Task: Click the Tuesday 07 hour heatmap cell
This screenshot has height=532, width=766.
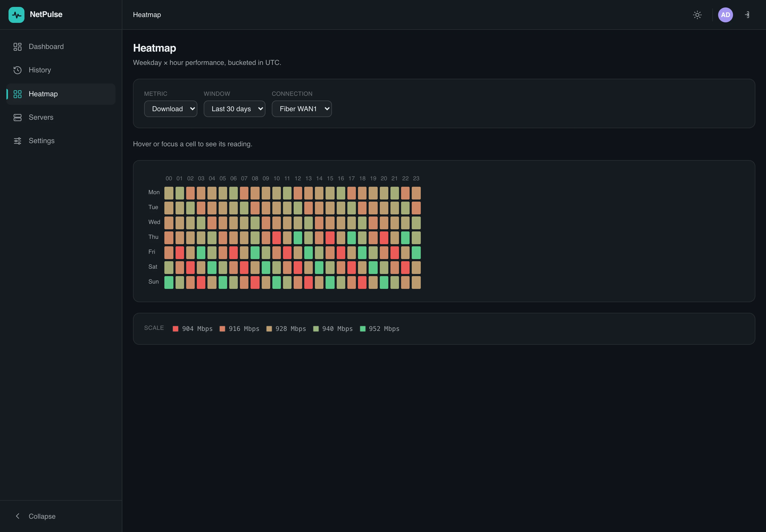Action: 244,208
